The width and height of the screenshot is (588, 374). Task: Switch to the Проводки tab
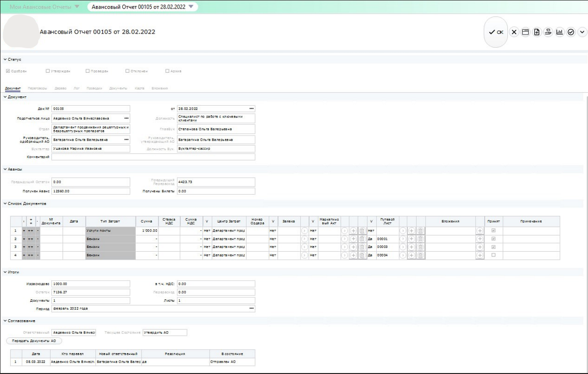coord(94,88)
